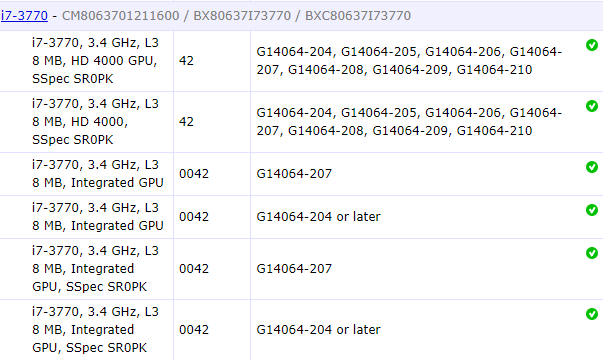Click first standalone G14064-207 revision cell
Screen dimensions: 603x360
pyautogui.click(x=294, y=174)
